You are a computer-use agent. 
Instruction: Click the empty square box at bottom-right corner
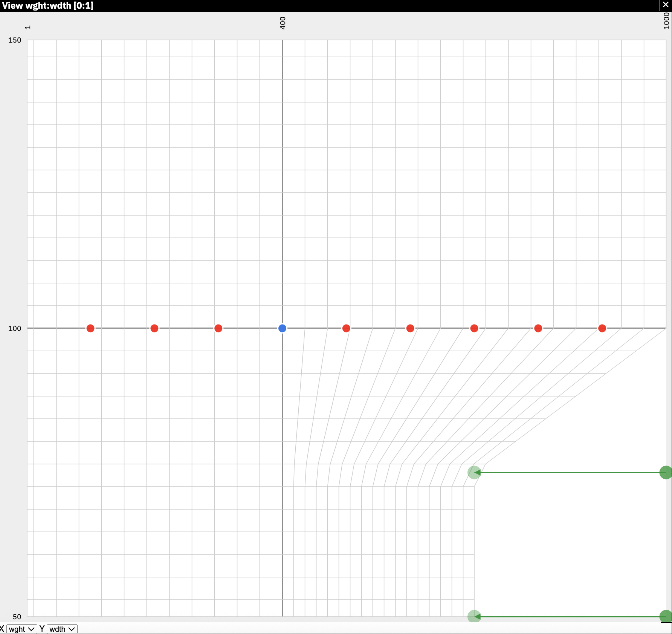click(666, 628)
